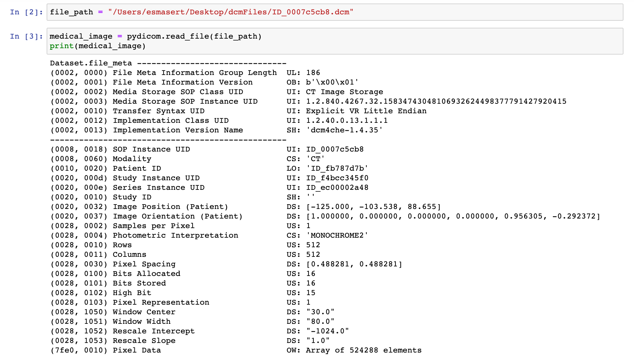Click the 'dcm4che-1.4.35' version name value
The height and width of the screenshot is (364, 634).
[x=344, y=130]
